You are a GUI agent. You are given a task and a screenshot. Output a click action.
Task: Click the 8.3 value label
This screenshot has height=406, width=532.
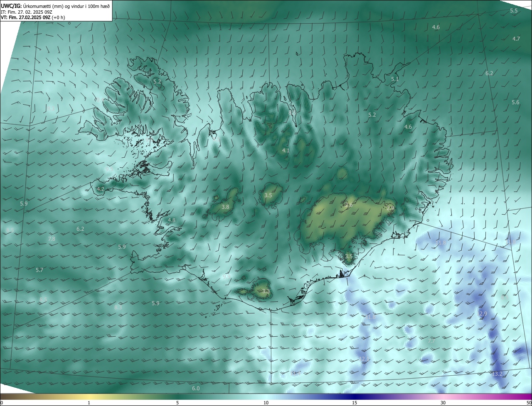click(x=118, y=308)
